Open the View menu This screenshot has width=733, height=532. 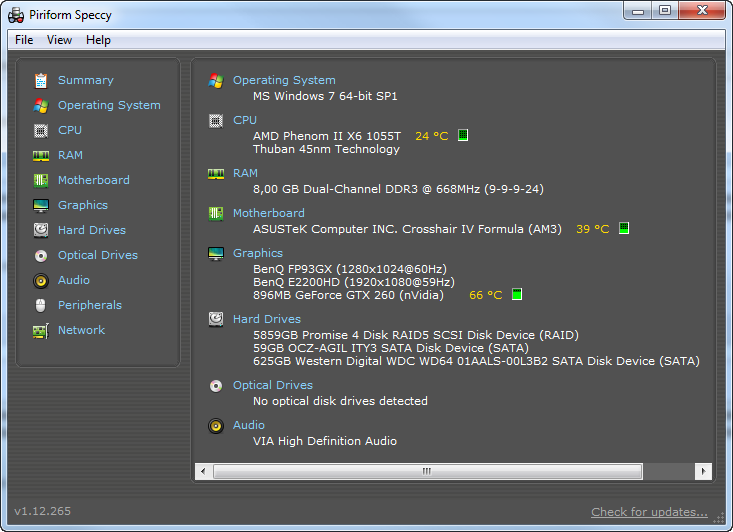(59, 40)
